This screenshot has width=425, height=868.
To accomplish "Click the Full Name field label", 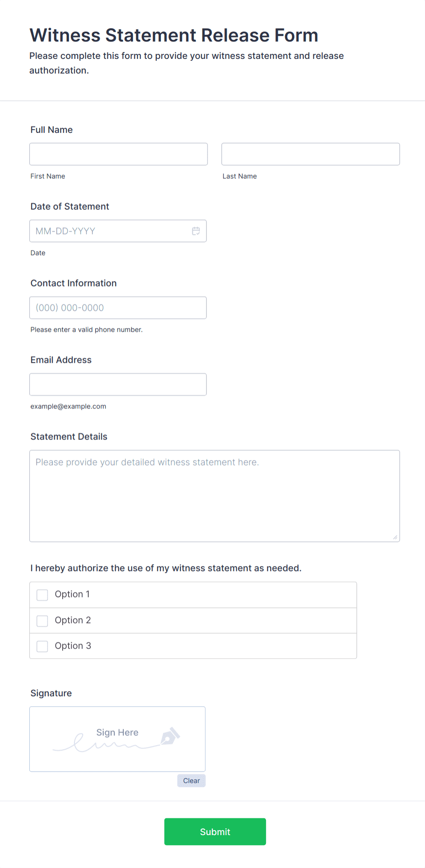I will (52, 130).
